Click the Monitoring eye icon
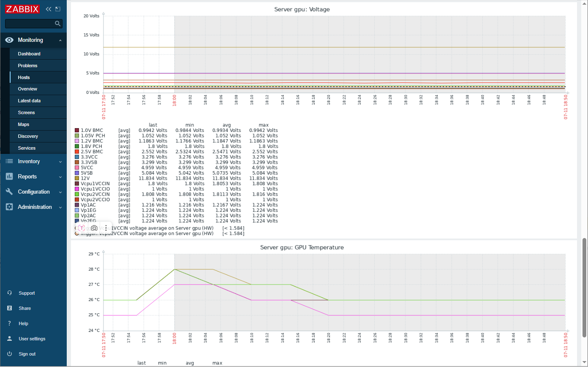 click(x=9, y=40)
